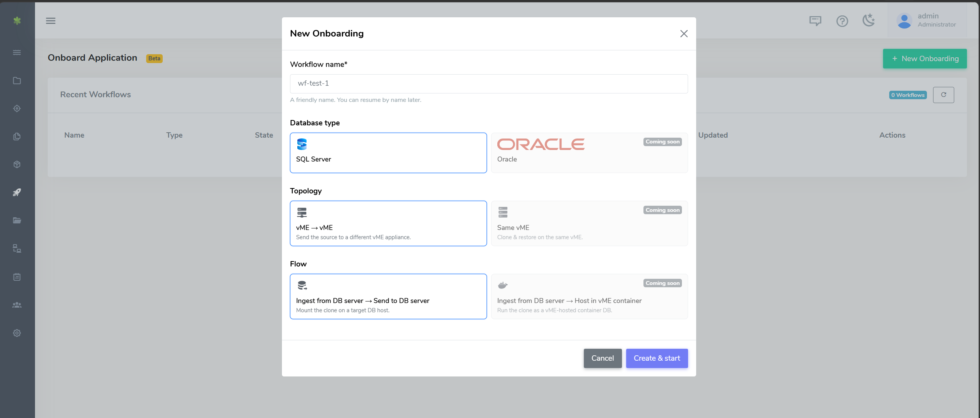
Task: Click the Name column header
Action: click(x=74, y=135)
